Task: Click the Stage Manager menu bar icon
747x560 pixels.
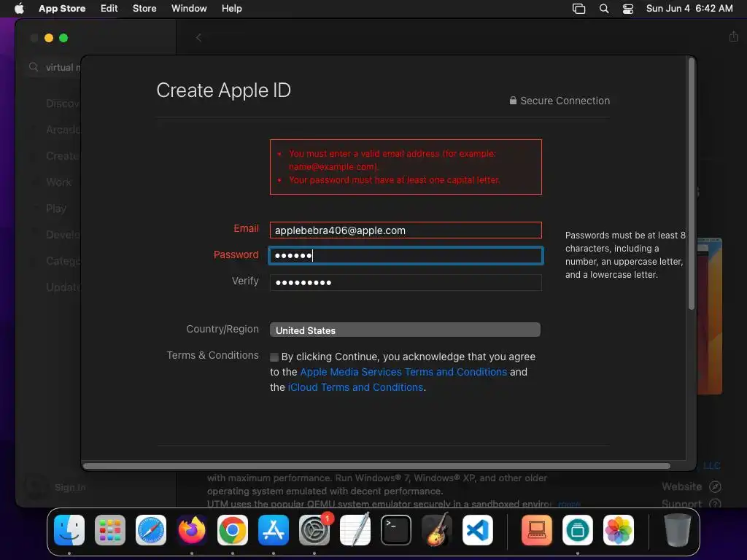Action: pyautogui.click(x=578, y=9)
